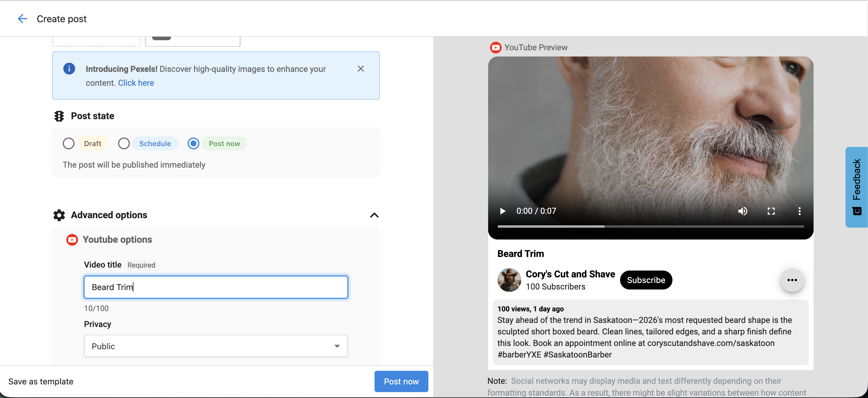Image resolution: width=868 pixels, height=398 pixels.
Task: Collapse the Advanced options section
Action: pyautogui.click(x=374, y=215)
